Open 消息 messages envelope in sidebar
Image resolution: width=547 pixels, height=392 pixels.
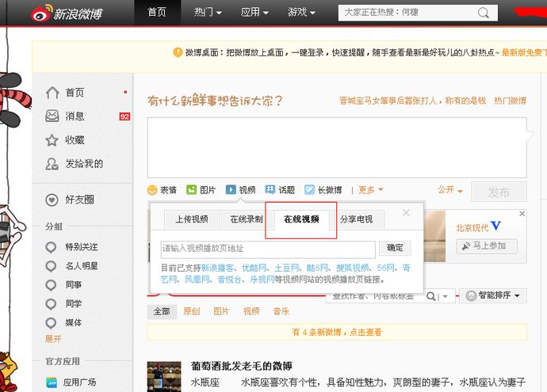(52, 116)
